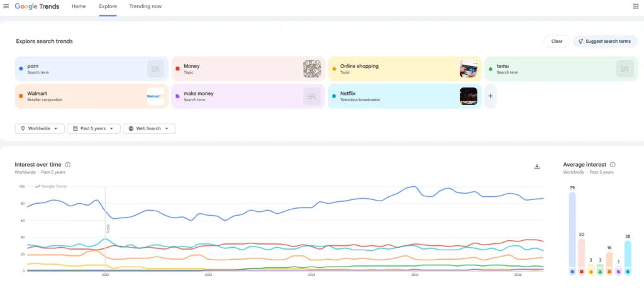Click the Online shopping topic thumbnail
This screenshot has height=288, width=644.
click(468, 69)
